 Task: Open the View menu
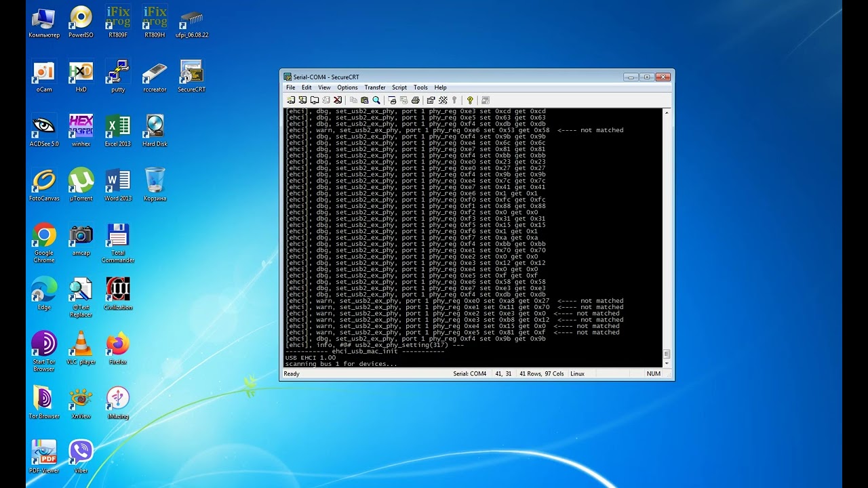tap(324, 87)
